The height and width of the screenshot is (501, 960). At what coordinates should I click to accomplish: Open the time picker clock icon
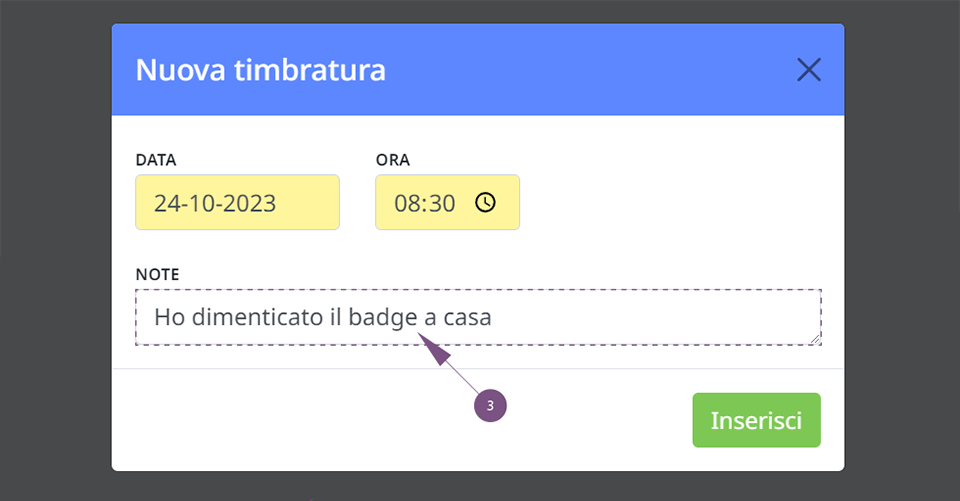[x=486, y=203]
